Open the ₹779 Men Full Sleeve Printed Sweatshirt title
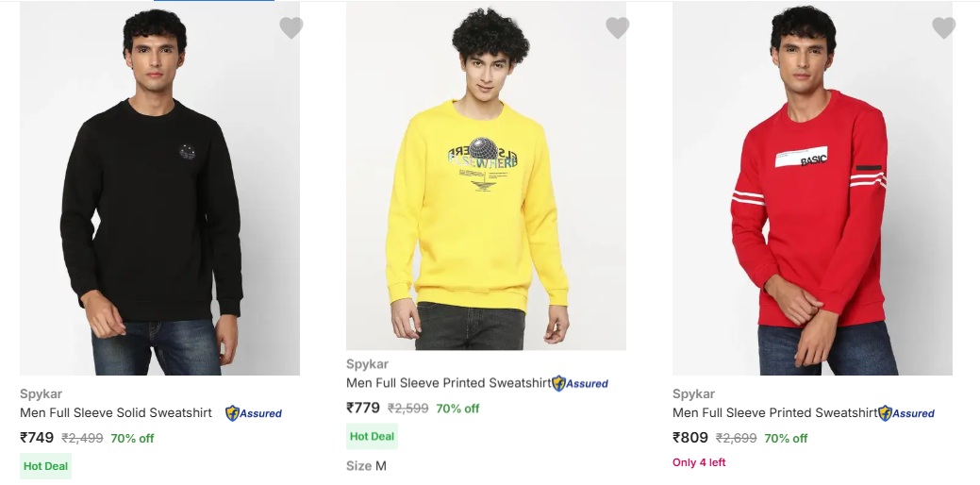 448,383
